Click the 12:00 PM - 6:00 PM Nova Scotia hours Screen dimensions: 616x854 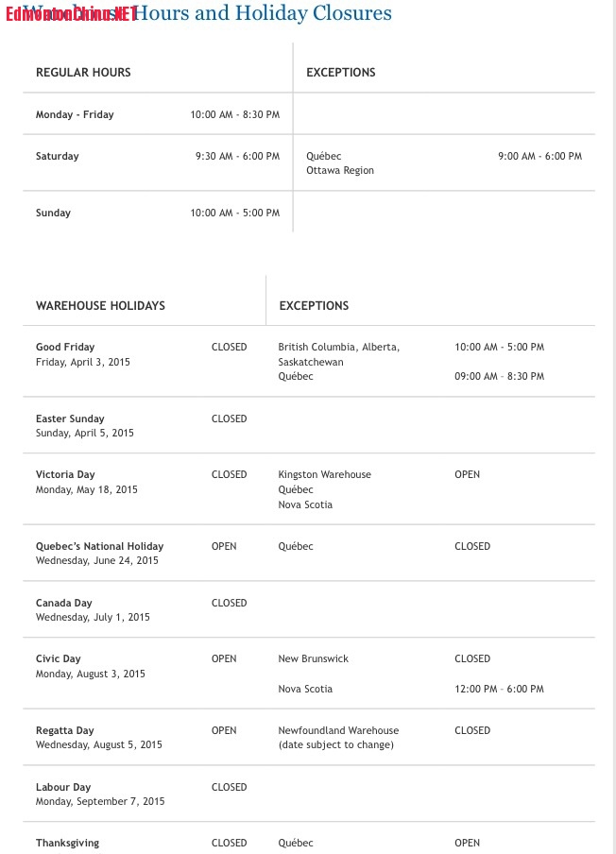coord(499,690)
